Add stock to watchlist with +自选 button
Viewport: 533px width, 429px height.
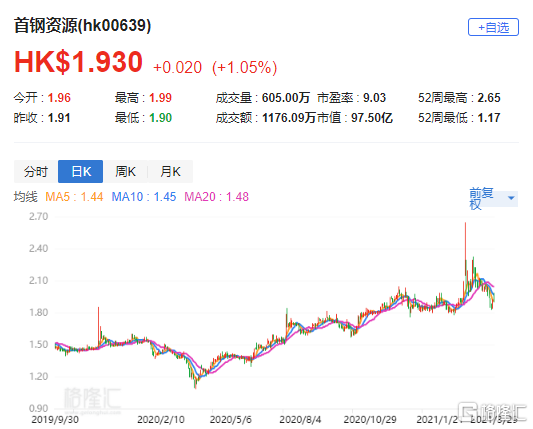coord(493,27)
